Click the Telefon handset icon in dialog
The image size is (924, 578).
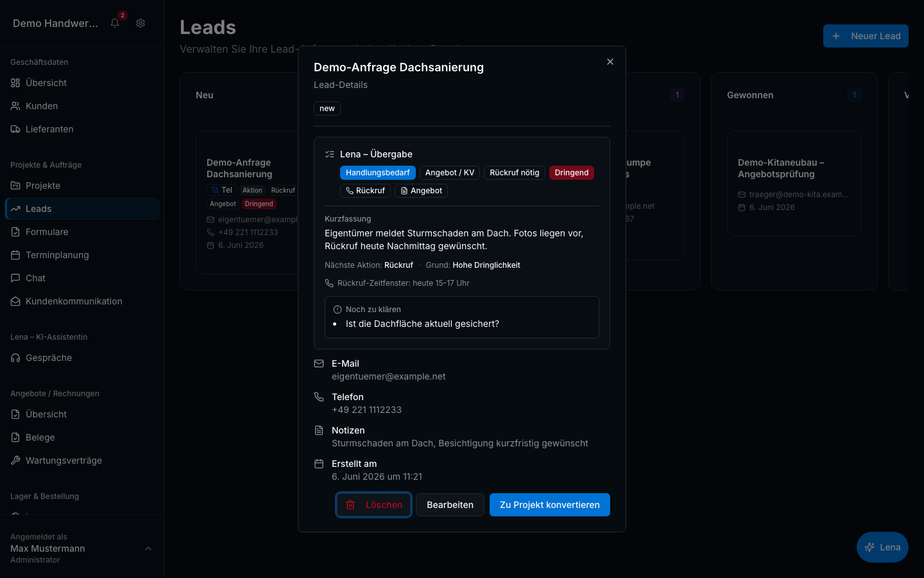(319, 397)
